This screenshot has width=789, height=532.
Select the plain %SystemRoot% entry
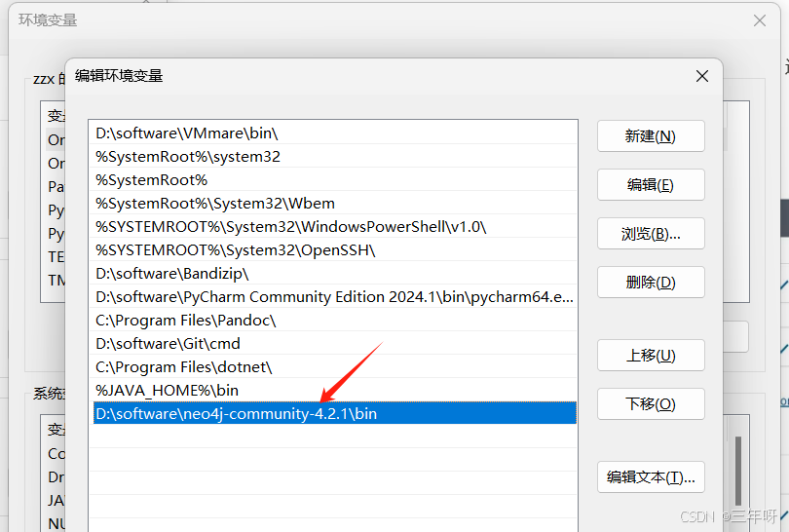click(x=335, y=179)
